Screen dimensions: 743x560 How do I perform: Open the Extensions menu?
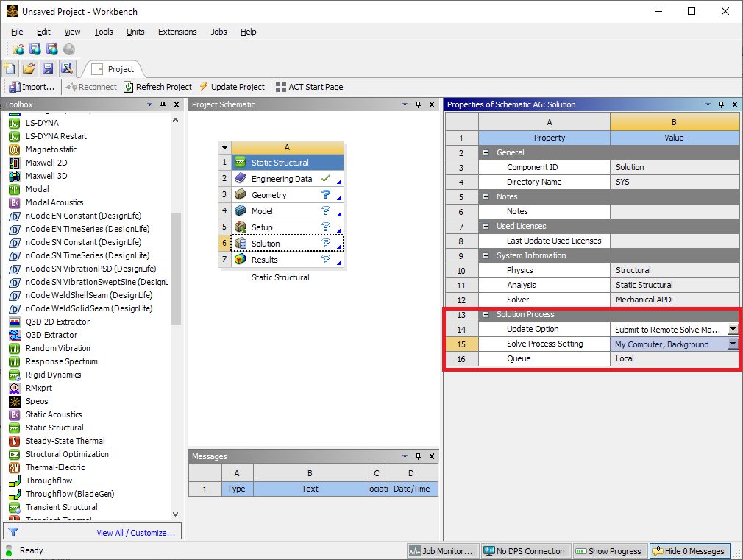[x=177, y=32]
